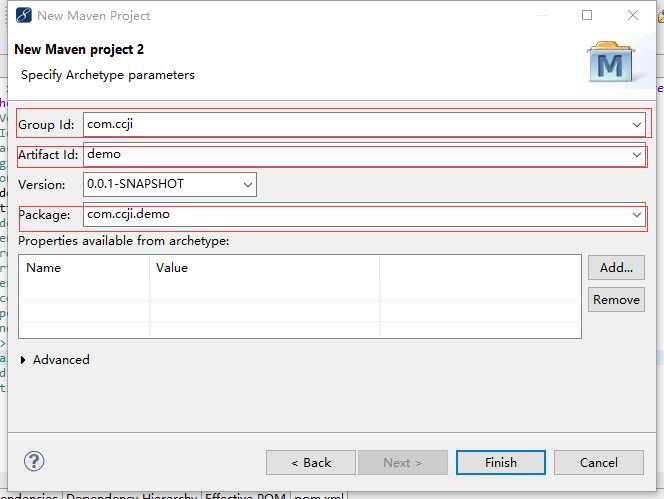Switch to Effective POM tab in background editor

pos(246,495)
